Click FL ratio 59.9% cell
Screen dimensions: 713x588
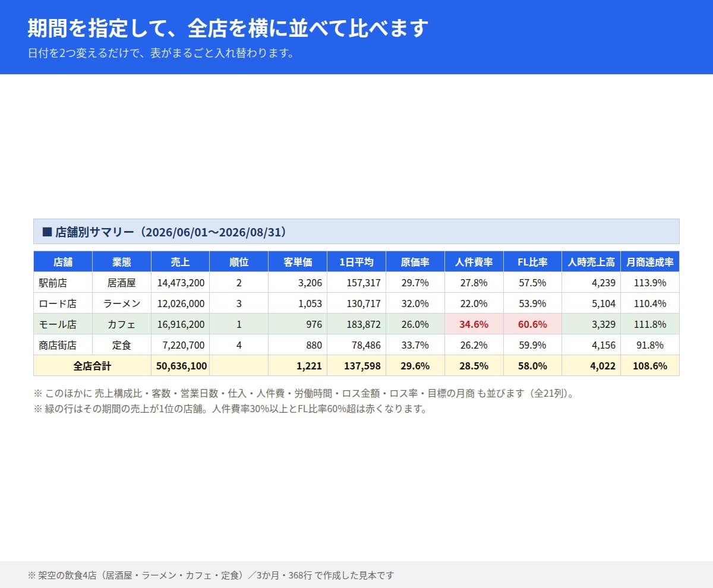(532, 345)
